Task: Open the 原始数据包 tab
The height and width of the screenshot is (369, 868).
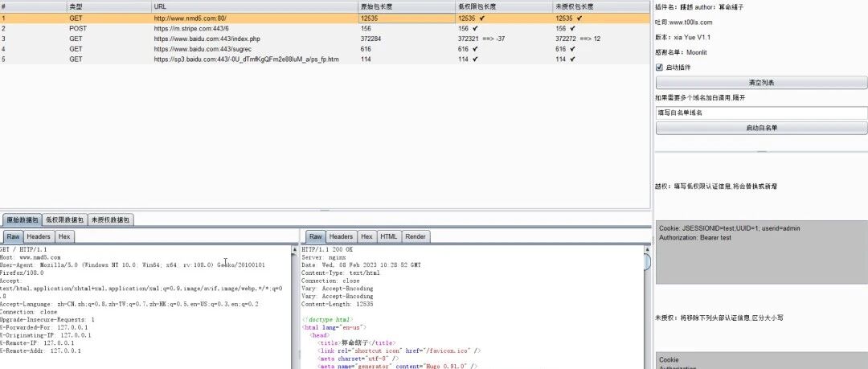Action: (x=21, y=220)
